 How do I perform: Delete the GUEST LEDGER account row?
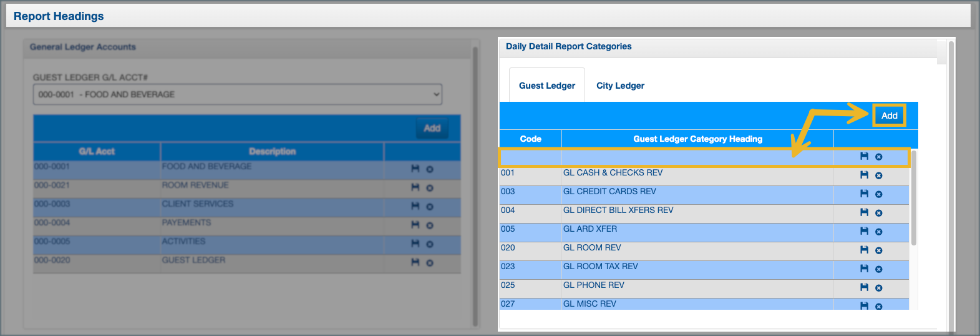[x=430, y=263]
